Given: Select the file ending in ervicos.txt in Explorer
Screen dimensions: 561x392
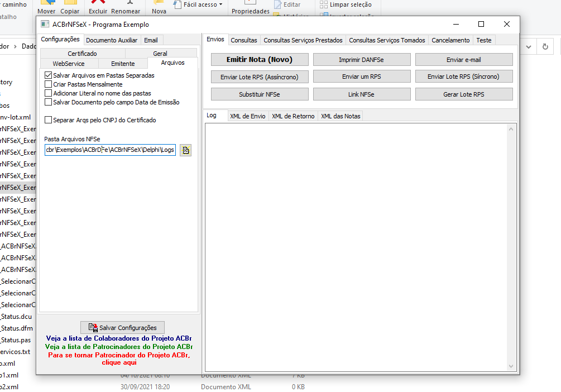Looking at the screenshot, I should [15, 352].
